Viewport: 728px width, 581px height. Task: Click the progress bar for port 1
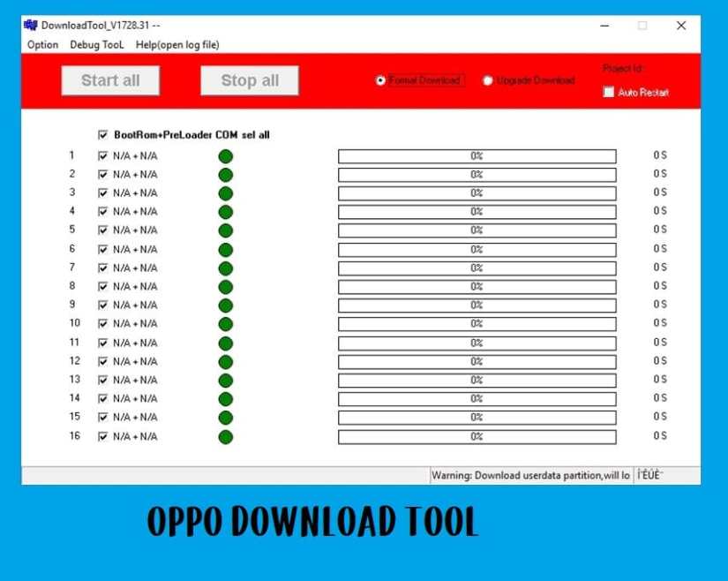pos(477,156)
